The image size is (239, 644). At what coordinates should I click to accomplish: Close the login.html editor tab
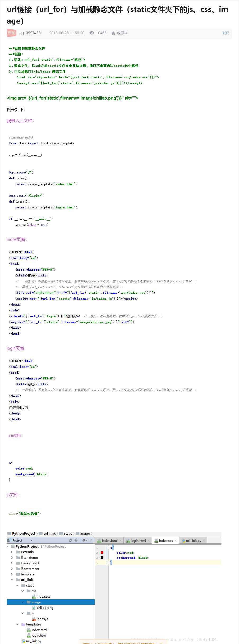[x=149, y=541]
